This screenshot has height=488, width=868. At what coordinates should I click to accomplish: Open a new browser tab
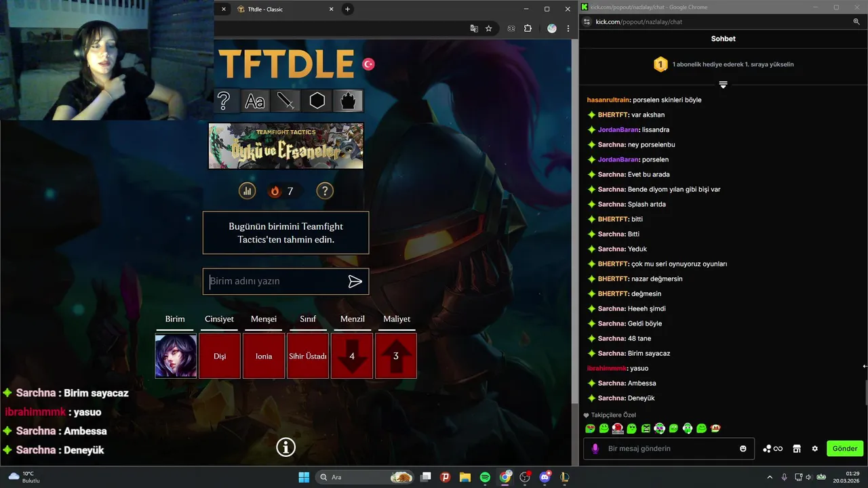[347, 9]
